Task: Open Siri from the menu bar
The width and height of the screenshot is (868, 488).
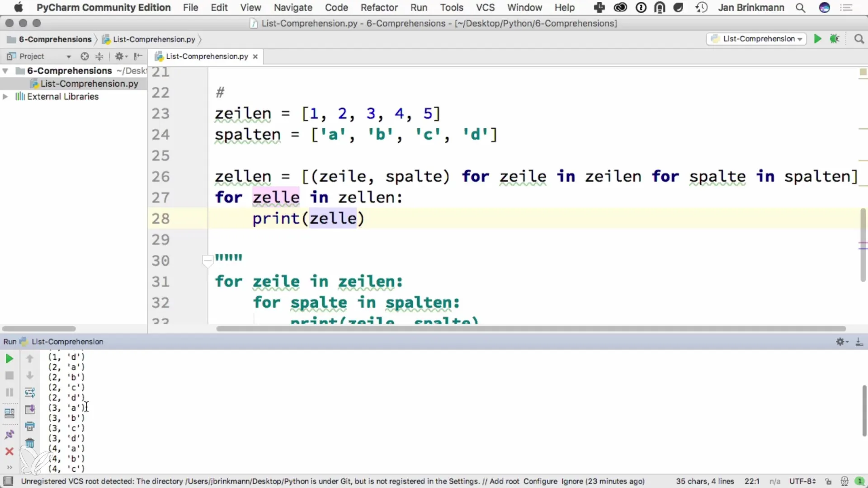Action: (825, 7)
